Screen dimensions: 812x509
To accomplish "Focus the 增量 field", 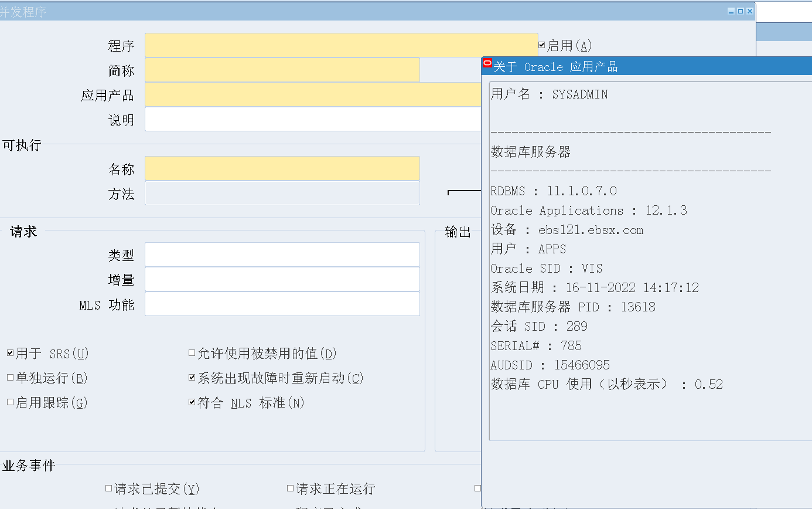I will click(282, 279).
